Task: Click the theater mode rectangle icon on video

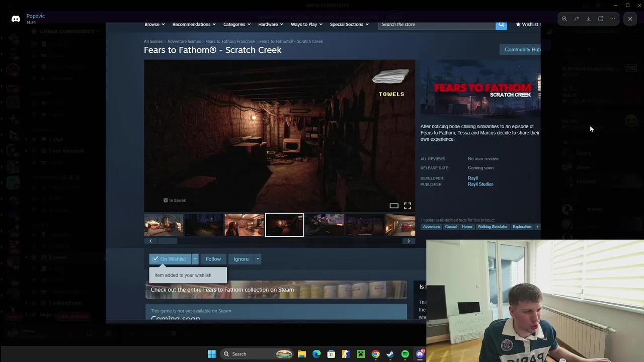Action: (394, 206)
